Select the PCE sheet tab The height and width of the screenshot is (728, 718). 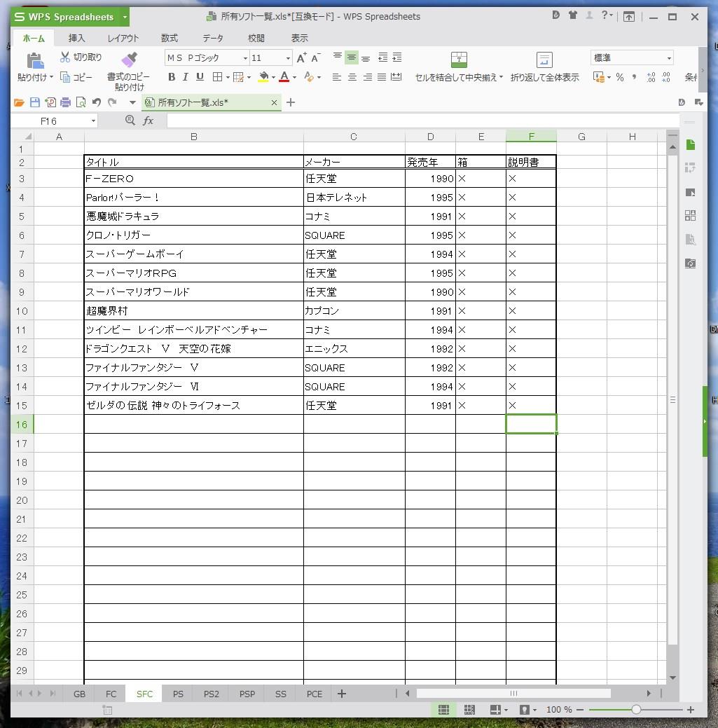[315, 694]
